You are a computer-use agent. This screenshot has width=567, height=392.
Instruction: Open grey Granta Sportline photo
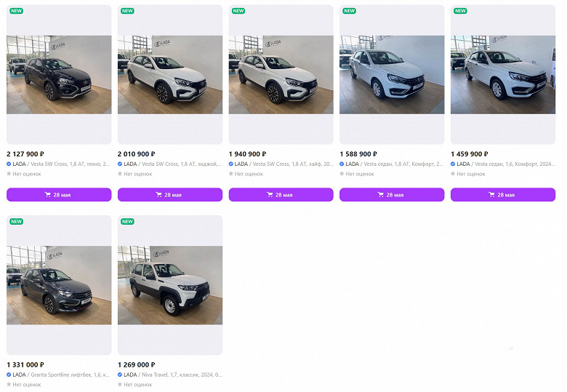tap(59, 285)
